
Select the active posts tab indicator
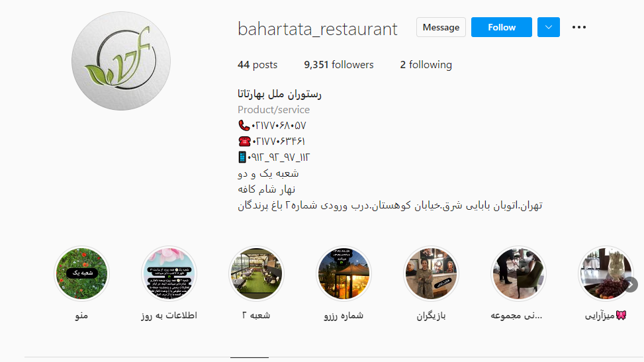[250, 357]
